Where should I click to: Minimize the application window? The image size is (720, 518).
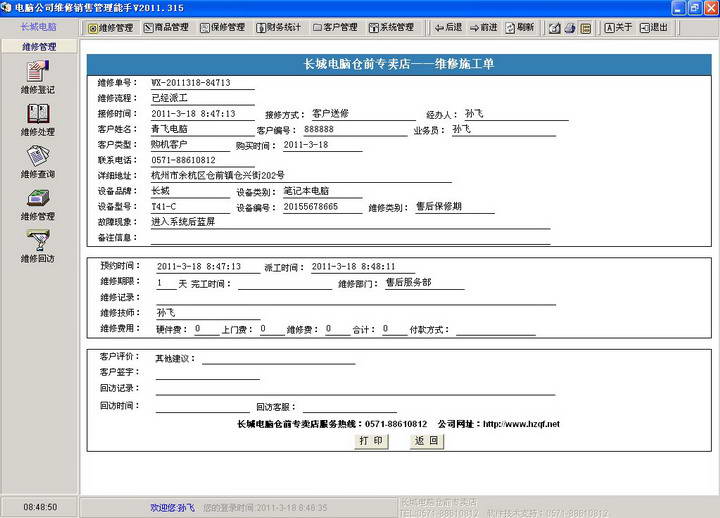tap(679, 8)
